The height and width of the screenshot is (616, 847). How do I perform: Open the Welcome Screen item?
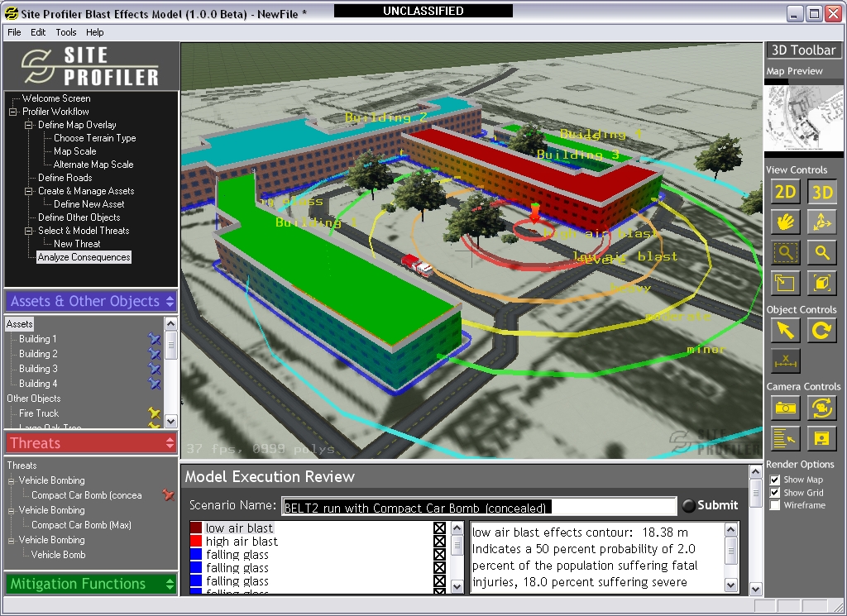pos(56,98)
